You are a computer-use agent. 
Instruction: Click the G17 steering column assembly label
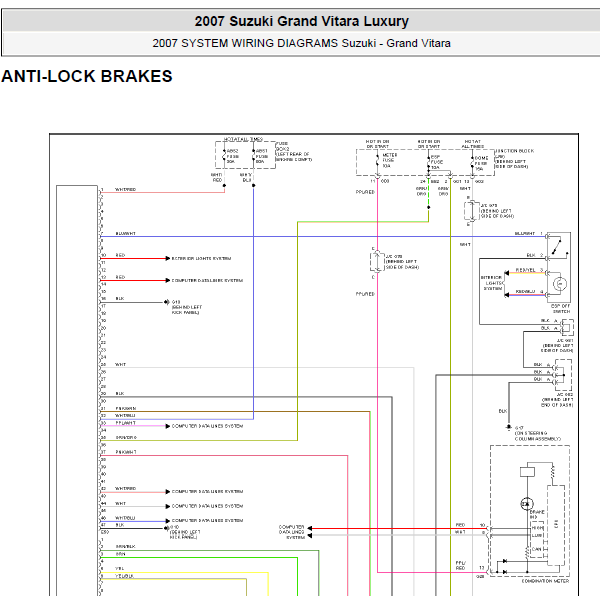tap(537, 433)
